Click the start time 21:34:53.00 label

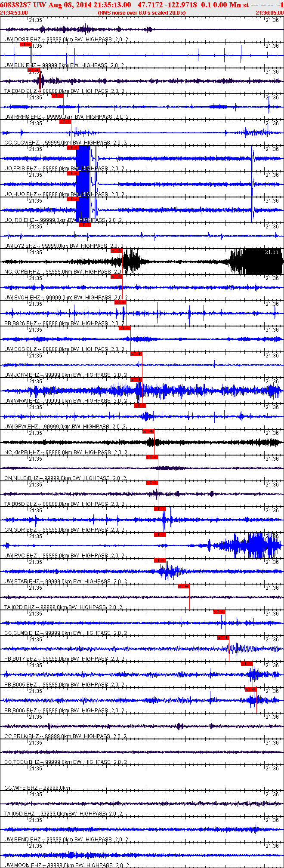point(14,12)
